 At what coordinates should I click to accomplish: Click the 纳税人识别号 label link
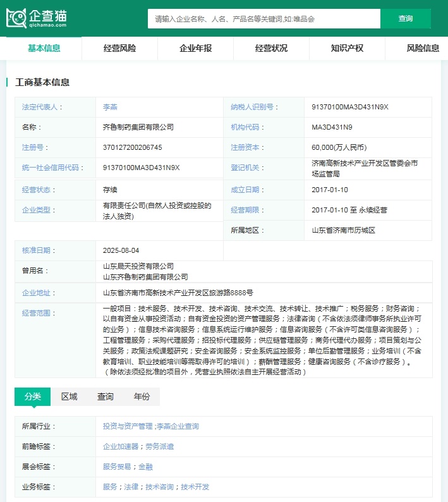tap(252, 107)
